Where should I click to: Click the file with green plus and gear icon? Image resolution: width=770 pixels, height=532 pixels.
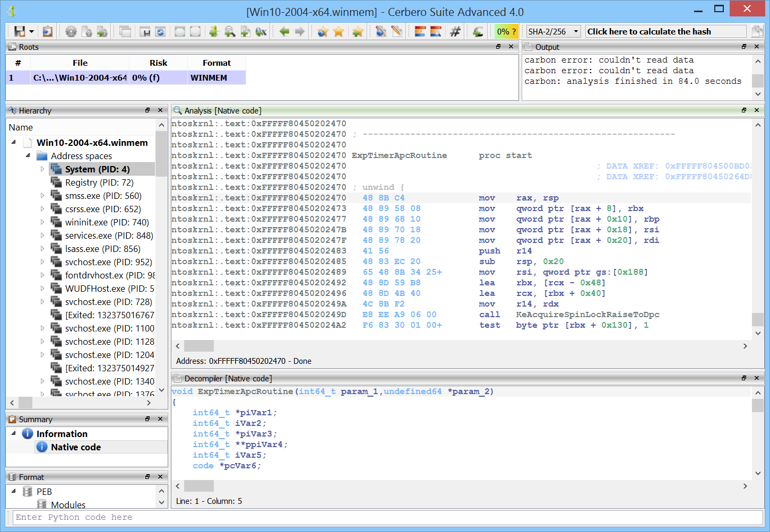(102, 32)
